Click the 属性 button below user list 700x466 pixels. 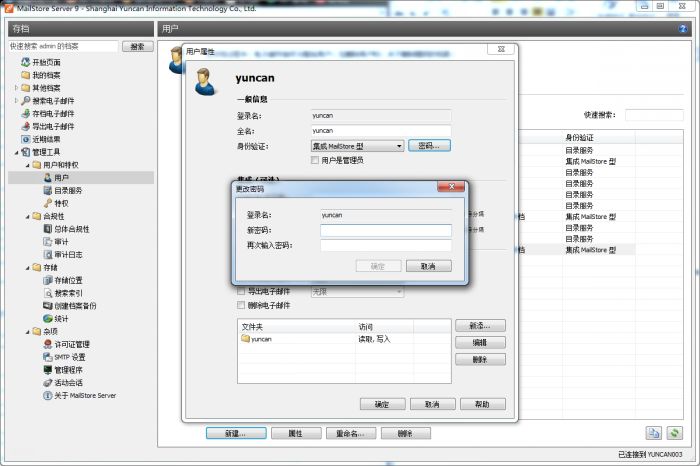click(x=296, y=433)
